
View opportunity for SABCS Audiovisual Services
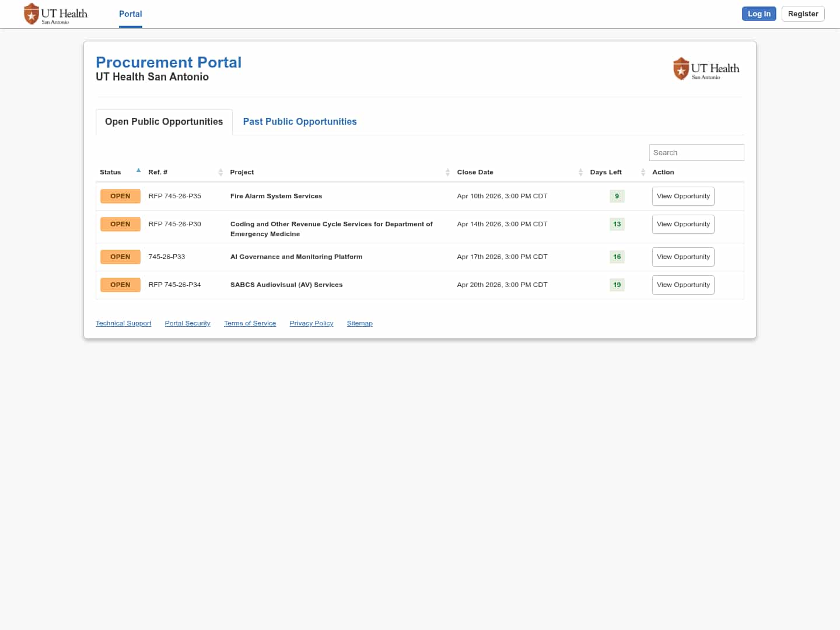682,285
